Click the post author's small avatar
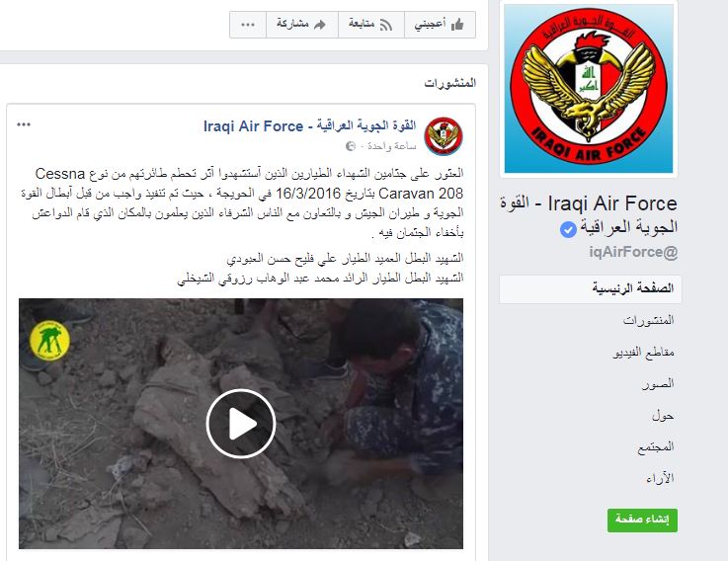The image size is (728, 561). pos(444,136)
